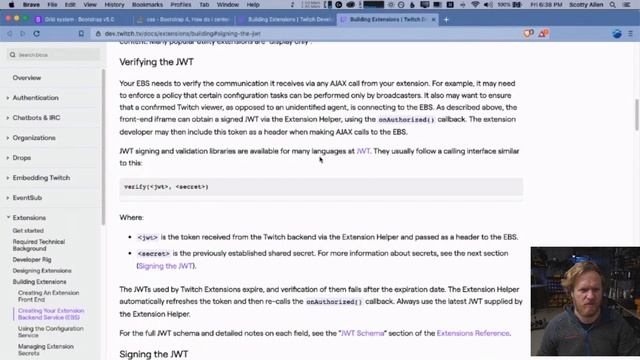Screen dimensions: 640x360
Task: Open the Bookmarks menu
Action: pos(147,5)
